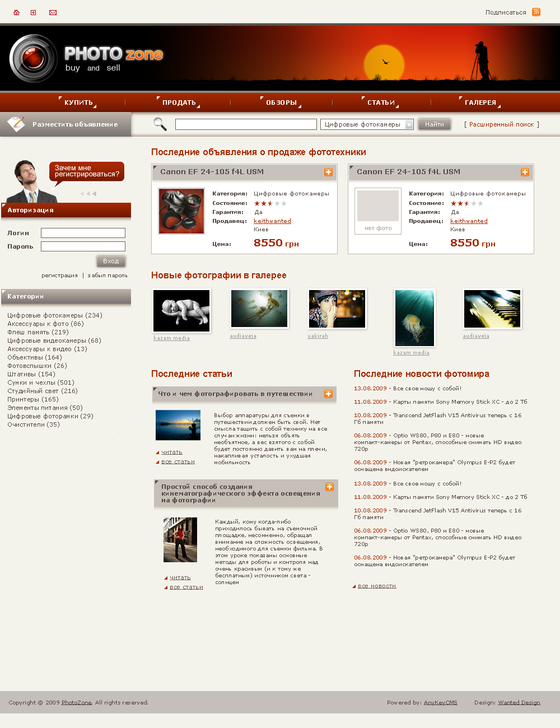Click the pencil icon beside Разместить объявление
The image size is (560, 728).
[16, 124]
